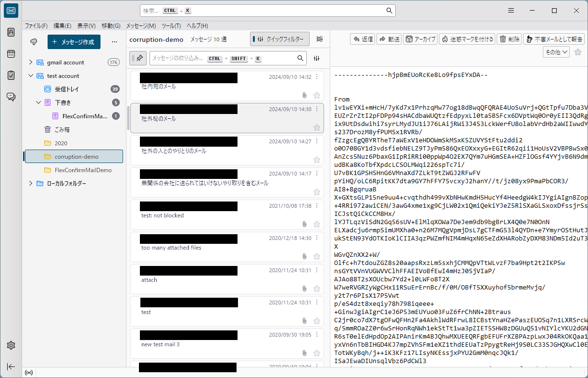588x378 pixels.
Task: Open message list display options
Action: [320, 39]
